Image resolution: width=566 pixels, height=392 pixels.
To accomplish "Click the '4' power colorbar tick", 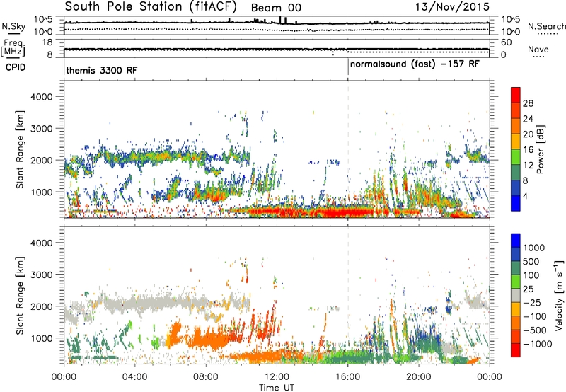I will click(525, 197).
